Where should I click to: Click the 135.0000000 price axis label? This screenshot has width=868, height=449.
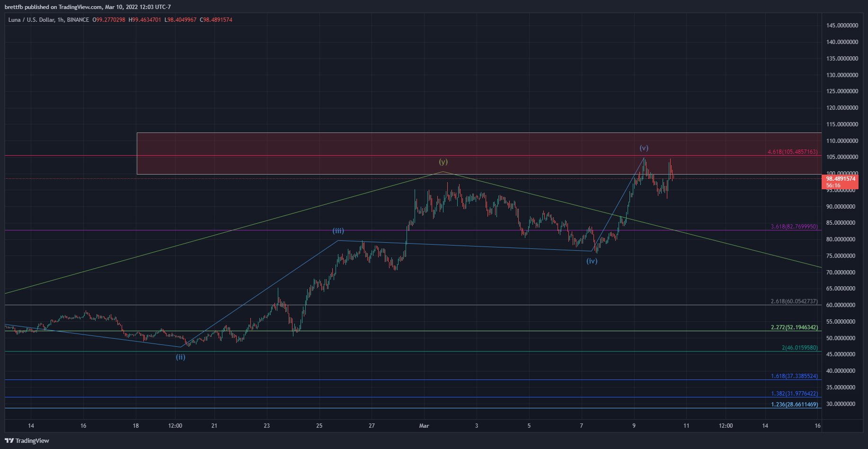[x=842, y=59]
